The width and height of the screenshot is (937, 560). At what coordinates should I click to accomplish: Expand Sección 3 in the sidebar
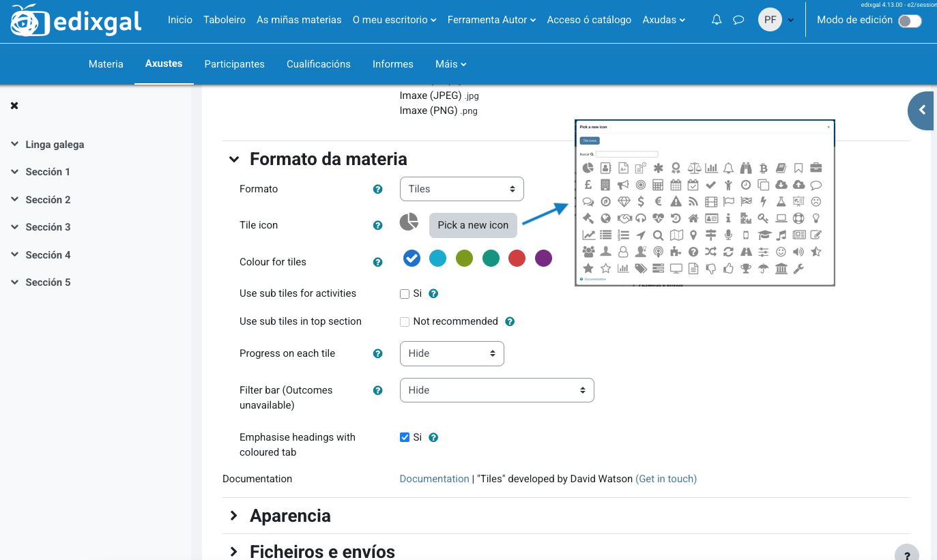click(x=48, y=227)
